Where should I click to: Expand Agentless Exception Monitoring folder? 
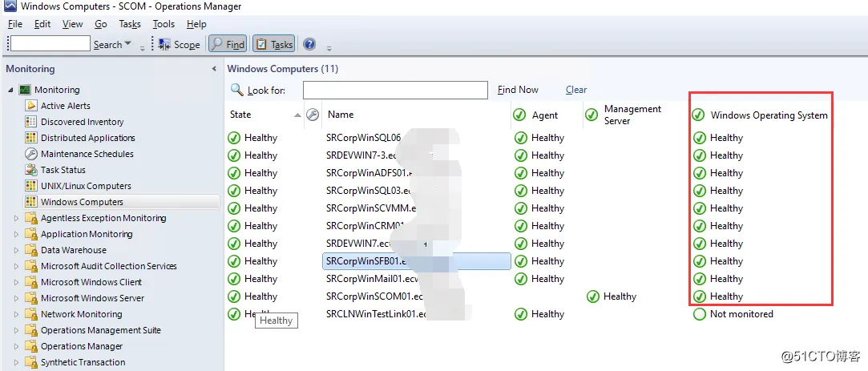[x=16, y=218]
